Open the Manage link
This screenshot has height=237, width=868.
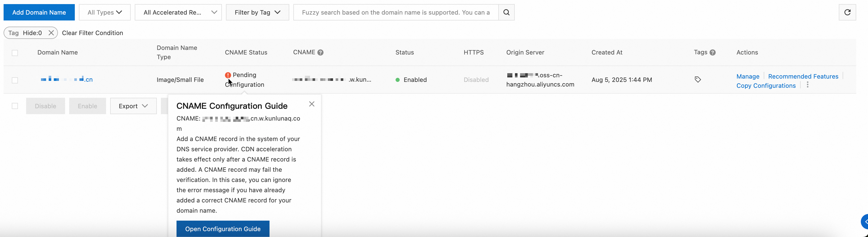click(x=748, y=77)
